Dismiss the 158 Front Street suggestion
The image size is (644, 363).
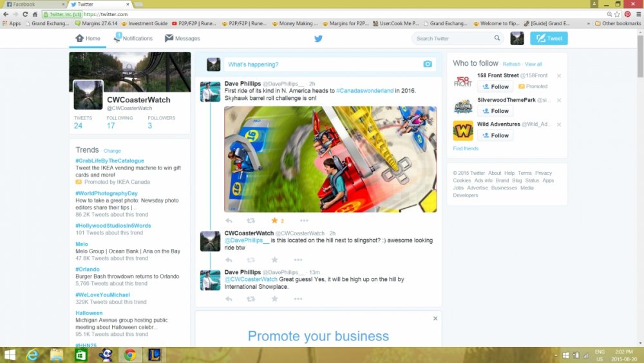coord(559,75)
